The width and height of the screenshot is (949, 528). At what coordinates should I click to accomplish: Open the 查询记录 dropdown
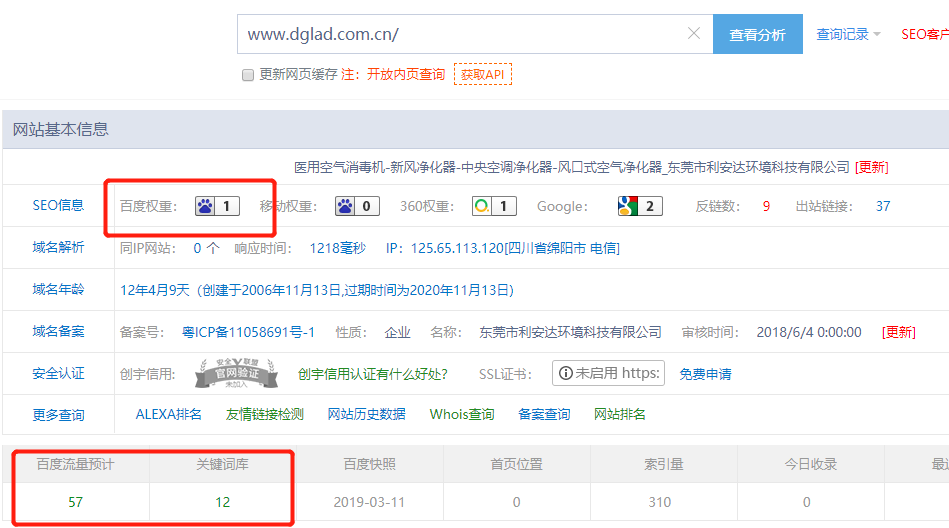click(848, 35)
